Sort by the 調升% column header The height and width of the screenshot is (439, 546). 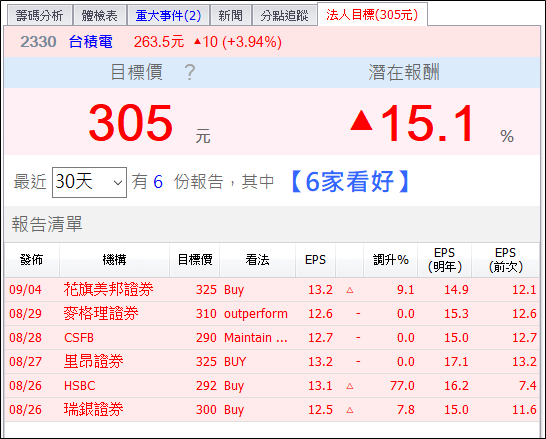point(391,260)
